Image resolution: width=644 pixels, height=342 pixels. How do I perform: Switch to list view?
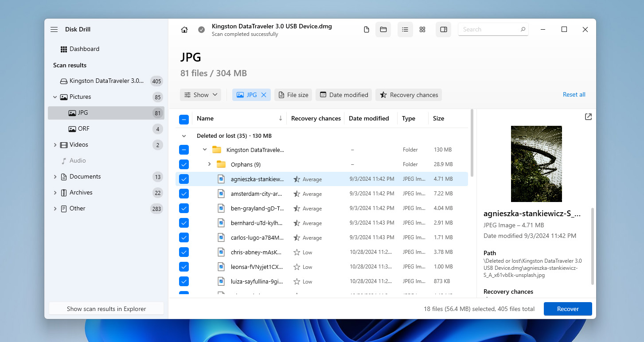(x=405, y=29)
